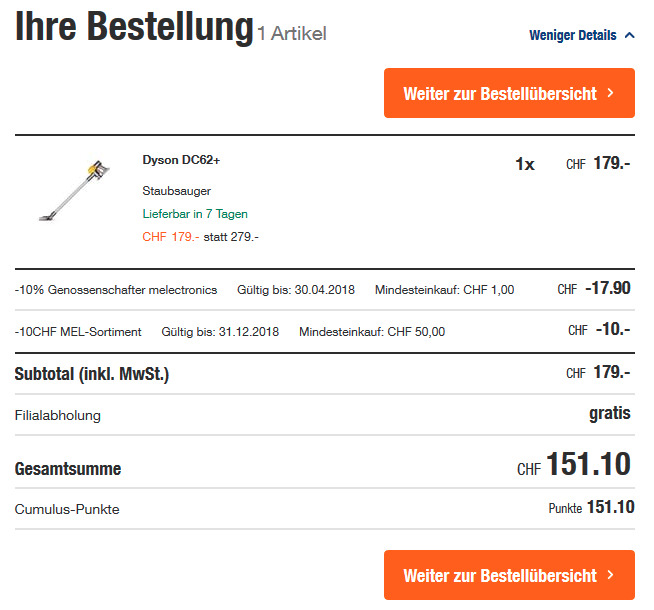Click the gratis shipping cost text
Screen dimensions: 654x610
(610, 413)
